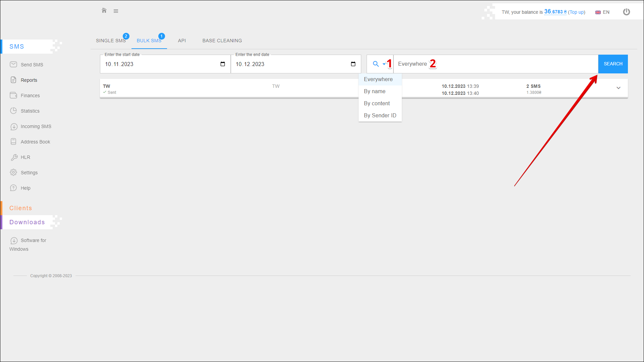Expand the TW campaign row chevron
The width and height of the screenshot is (644, 362).
coord(618,88)
